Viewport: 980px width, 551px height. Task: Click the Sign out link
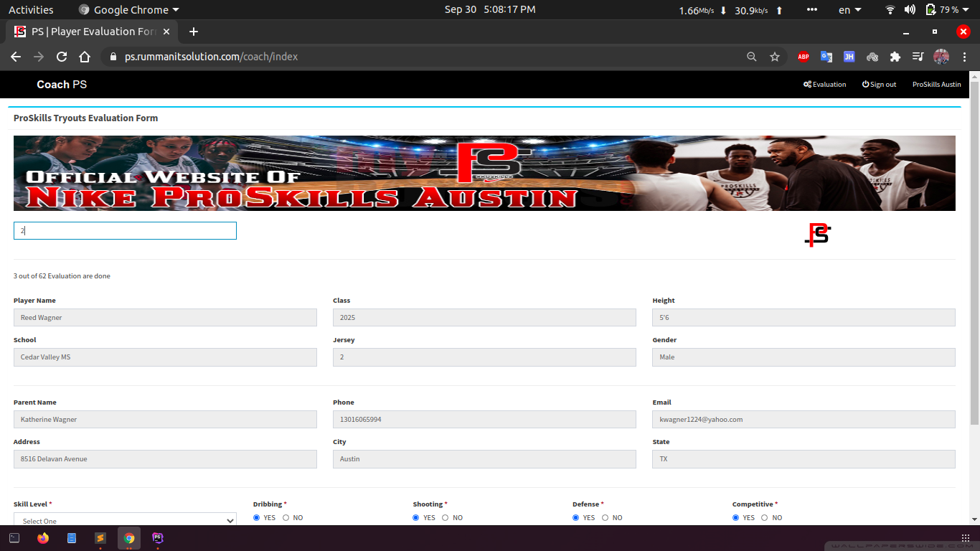click(879, 85)
